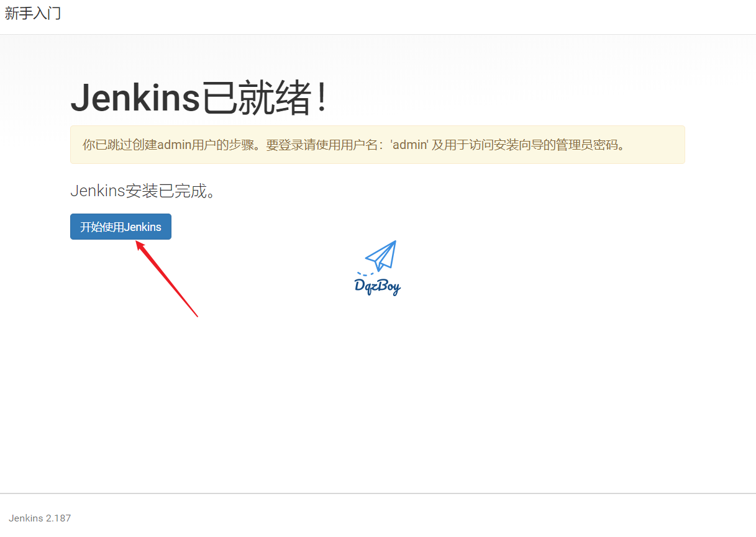Click the yellow warning alert box
756x537 pixels.
378,145
